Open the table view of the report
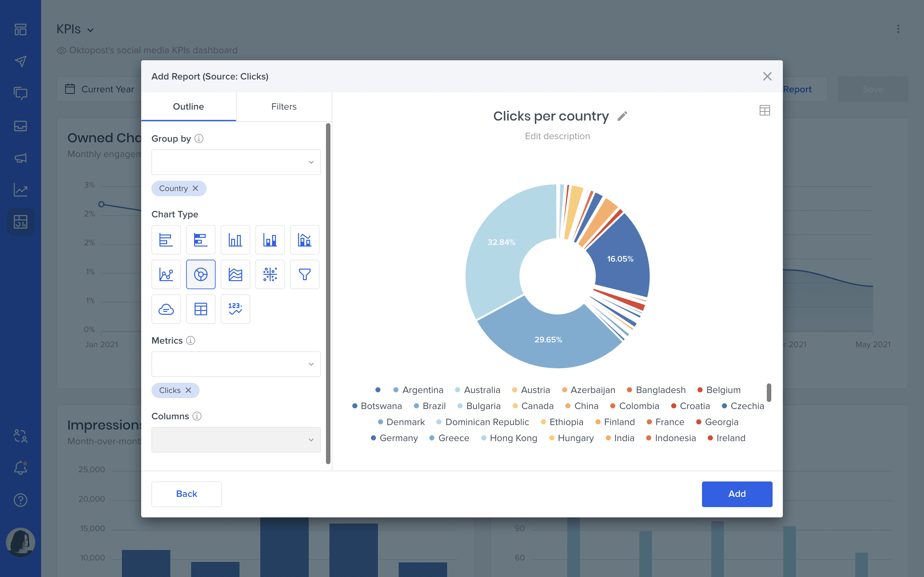The height and width of the screenshot is (577, 924). (x=765, y=110)
